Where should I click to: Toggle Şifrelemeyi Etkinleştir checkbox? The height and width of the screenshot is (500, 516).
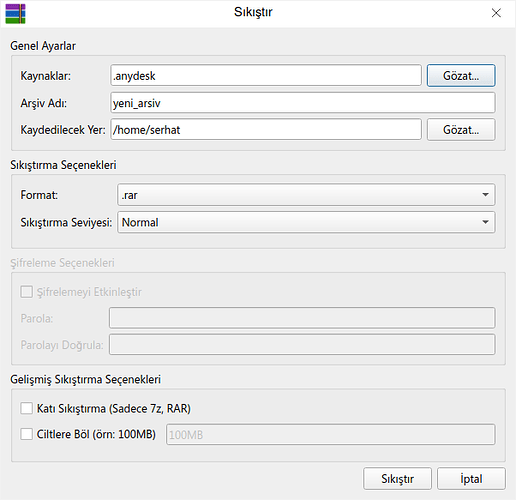pos(27,292)
